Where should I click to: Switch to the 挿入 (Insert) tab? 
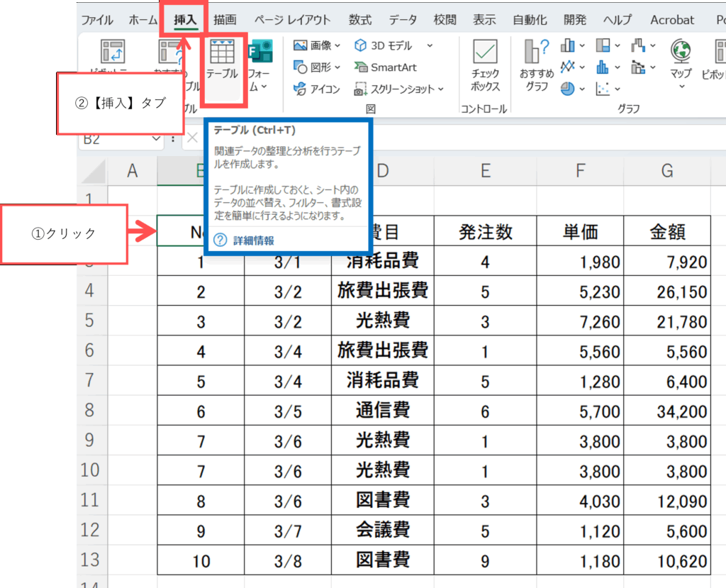pyautogui.click(x=185, y=20)
